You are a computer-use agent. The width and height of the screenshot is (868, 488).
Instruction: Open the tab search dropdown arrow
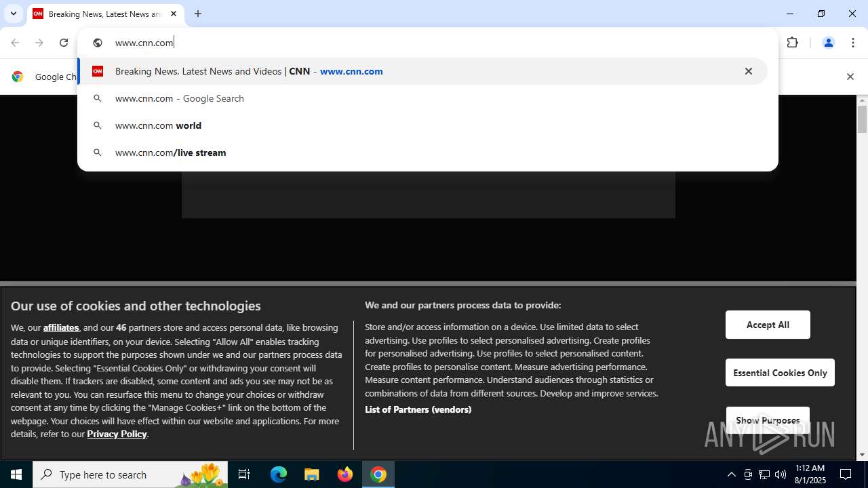pos(13,14)
